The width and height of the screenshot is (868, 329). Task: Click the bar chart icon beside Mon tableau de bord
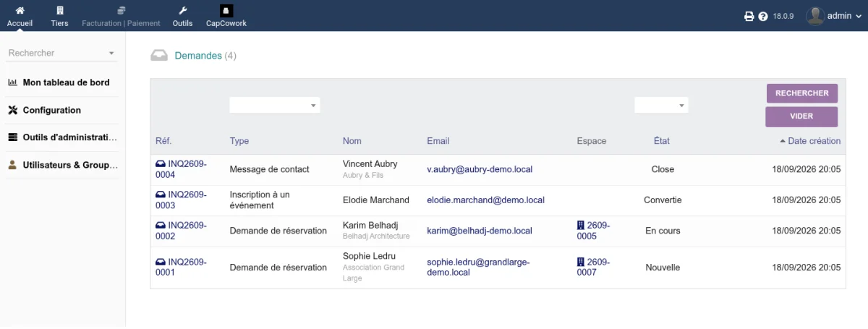[x=12, y=82]
